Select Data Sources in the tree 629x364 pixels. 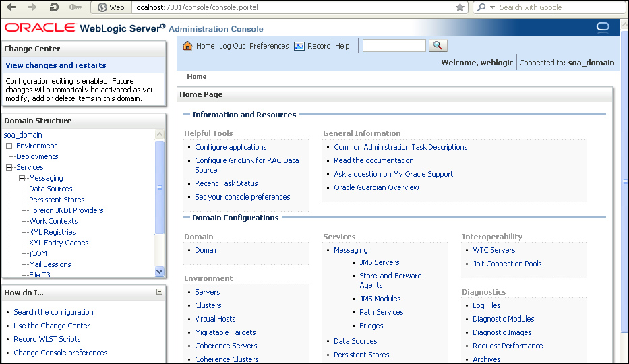tap(51, 189)
